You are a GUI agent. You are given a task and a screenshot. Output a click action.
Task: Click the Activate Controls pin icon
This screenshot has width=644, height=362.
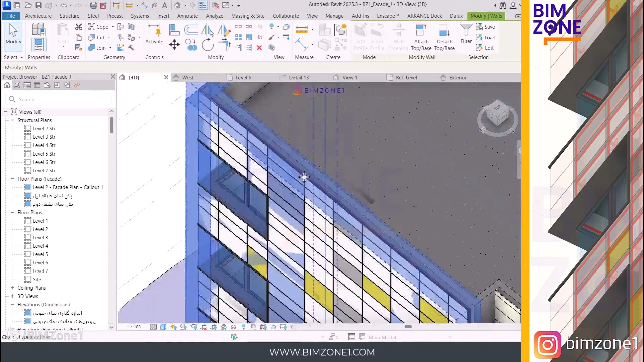pos(154,34)
